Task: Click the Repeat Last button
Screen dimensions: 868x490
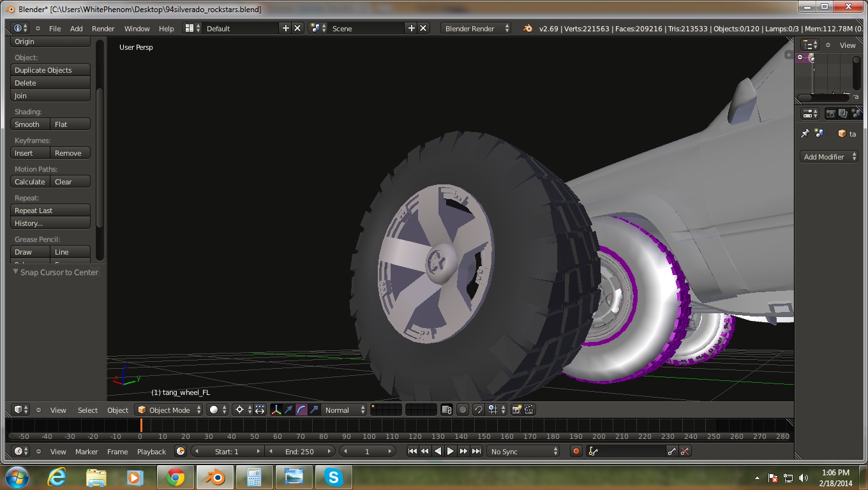Action: click(x=50, y=211)
